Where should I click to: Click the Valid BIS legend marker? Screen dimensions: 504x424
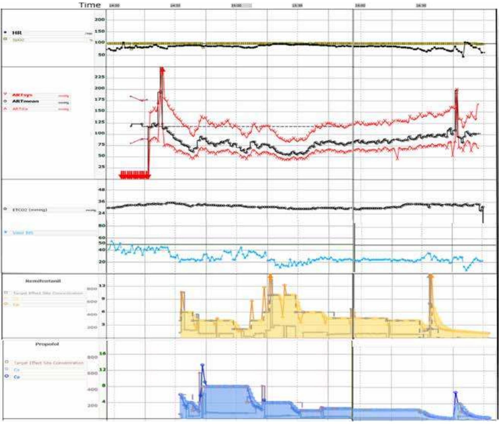[x=6, y=232]
